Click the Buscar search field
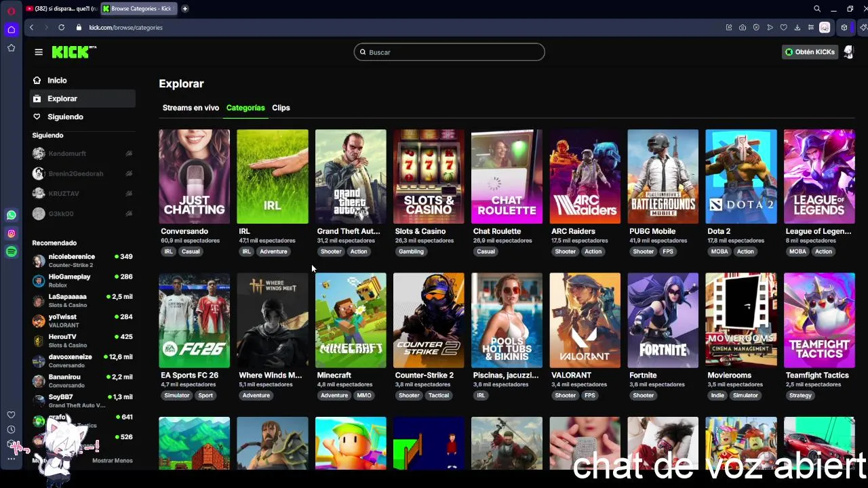 449,52
